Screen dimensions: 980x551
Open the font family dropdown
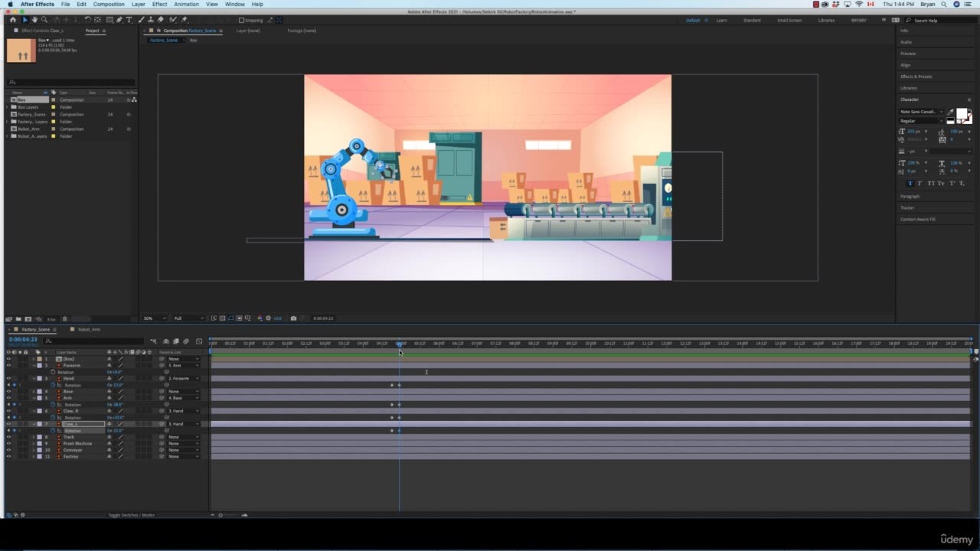(921, 112)
